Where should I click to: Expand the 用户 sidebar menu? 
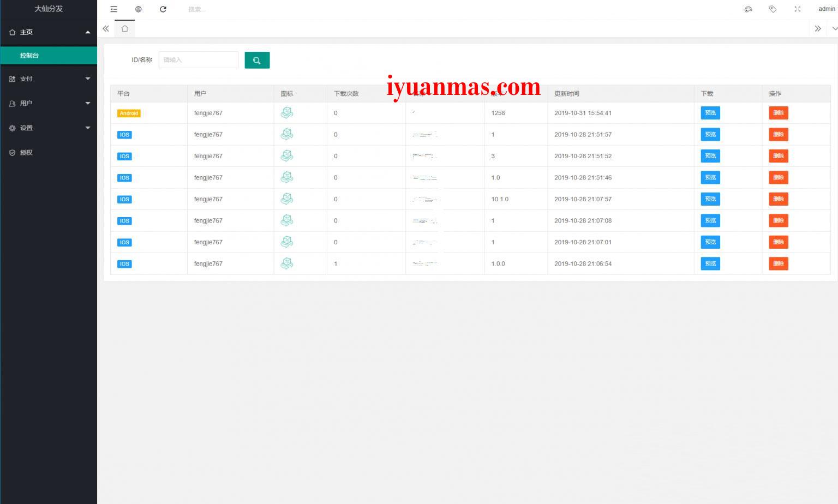[x=49, y=103]
